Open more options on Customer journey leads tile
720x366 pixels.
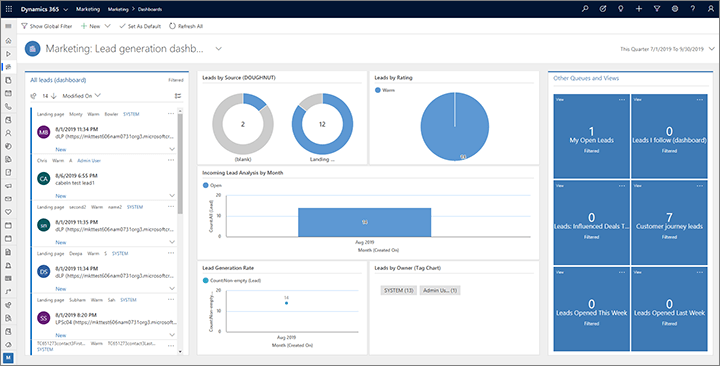[699, 186]
